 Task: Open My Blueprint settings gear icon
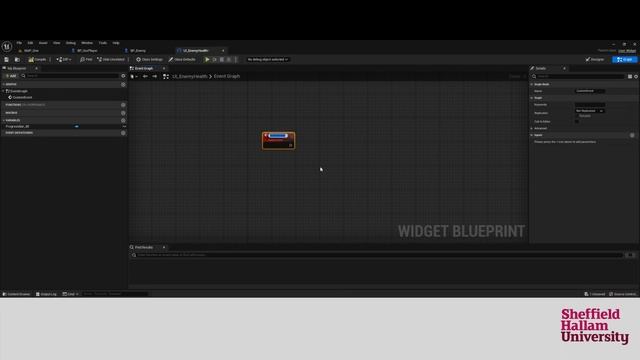pos(123,76)
